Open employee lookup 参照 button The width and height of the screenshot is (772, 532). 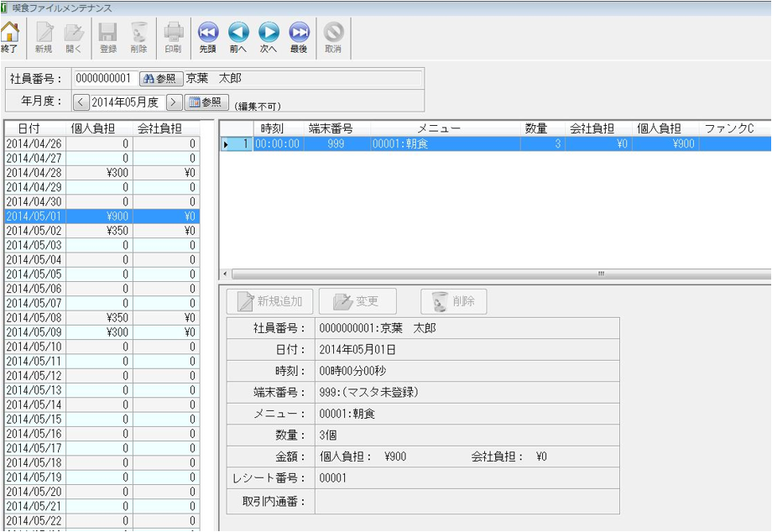(161, 78)
